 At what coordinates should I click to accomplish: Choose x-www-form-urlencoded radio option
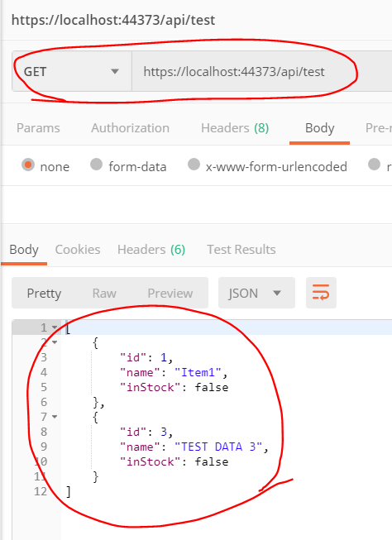coord(194,164)
